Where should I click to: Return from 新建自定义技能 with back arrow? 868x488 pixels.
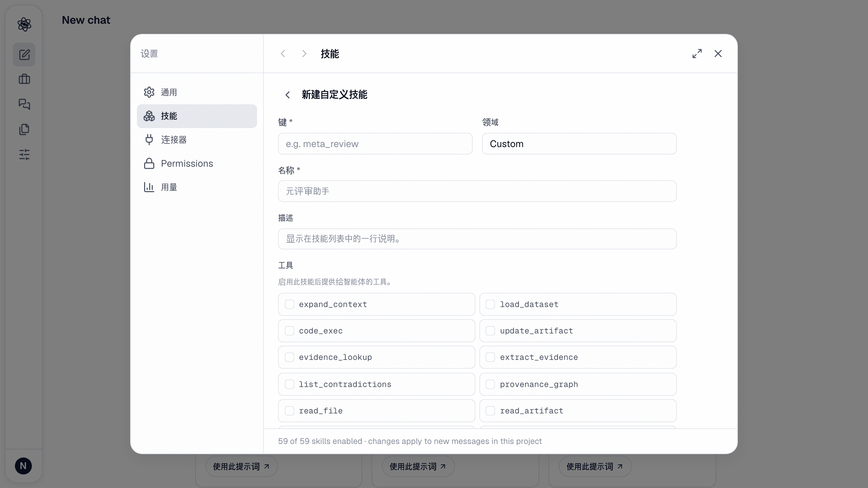click(288, 95)
